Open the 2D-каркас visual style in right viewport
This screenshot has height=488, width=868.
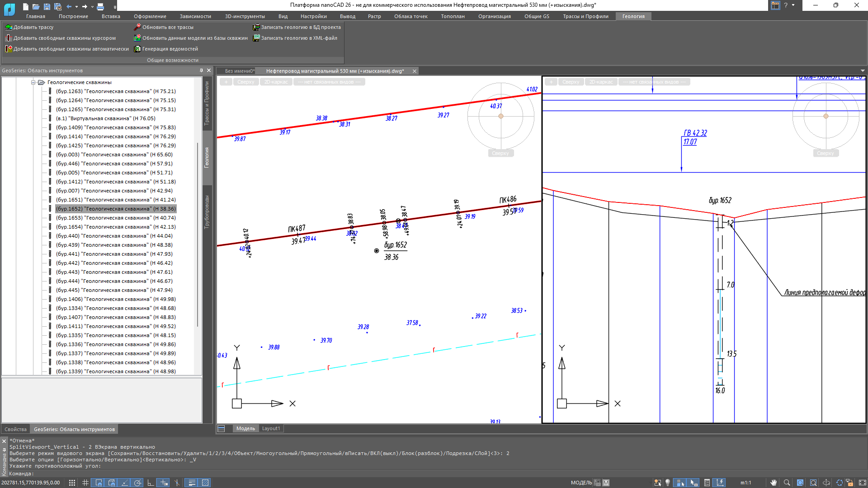tap(601, 82)
